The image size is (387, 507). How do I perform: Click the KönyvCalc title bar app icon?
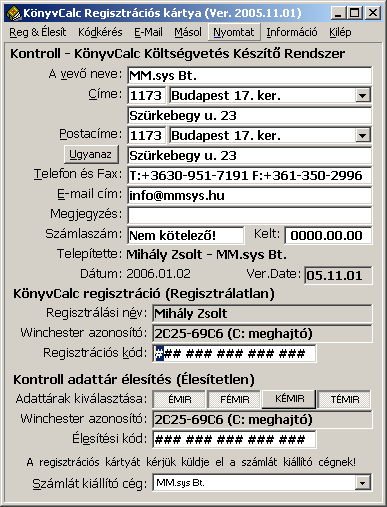click(14, 13)
